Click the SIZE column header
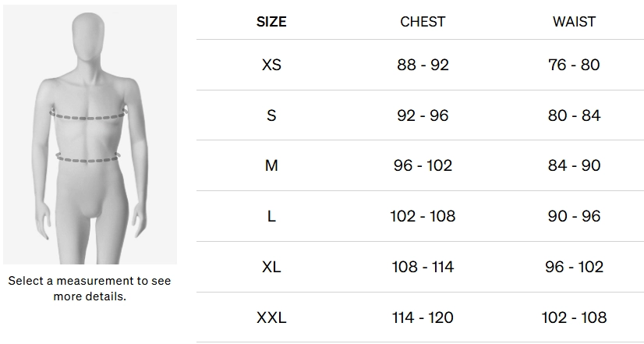Viewport: 644px width, 344px height. coord(271,22)
